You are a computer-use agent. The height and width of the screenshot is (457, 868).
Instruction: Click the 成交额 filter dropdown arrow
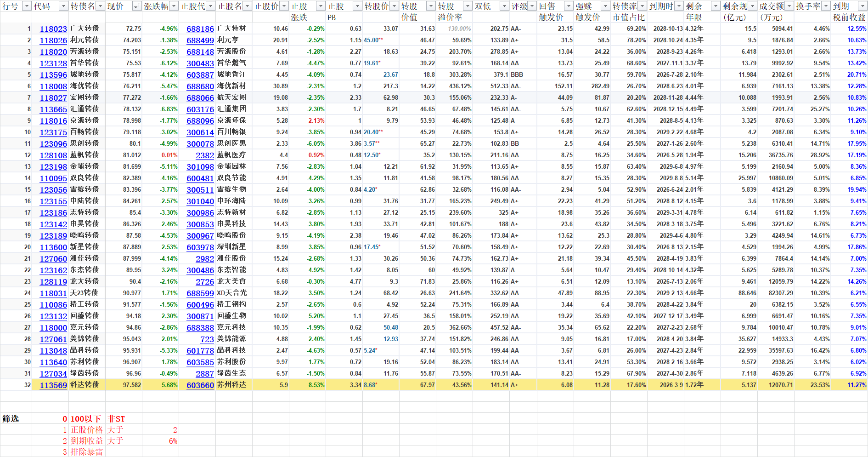click(x=789, y=6)
